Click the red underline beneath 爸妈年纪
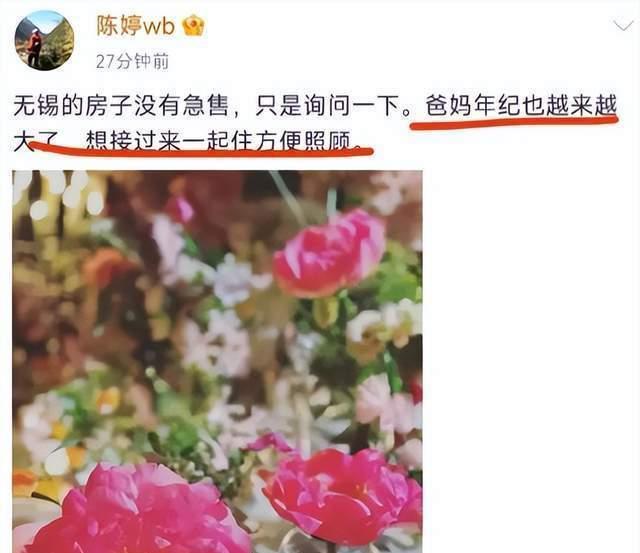The width and height of the screenshot is (640, 553). [x=514, y=122]
